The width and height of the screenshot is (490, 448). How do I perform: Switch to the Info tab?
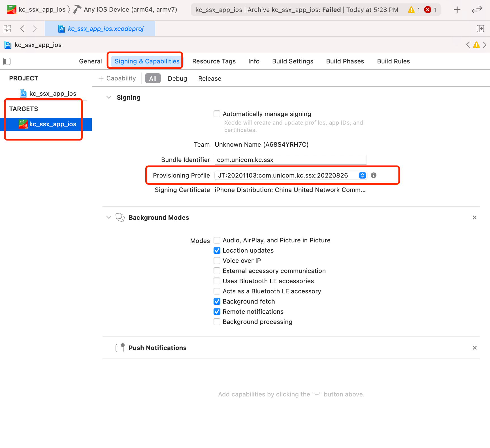[254, 61]
